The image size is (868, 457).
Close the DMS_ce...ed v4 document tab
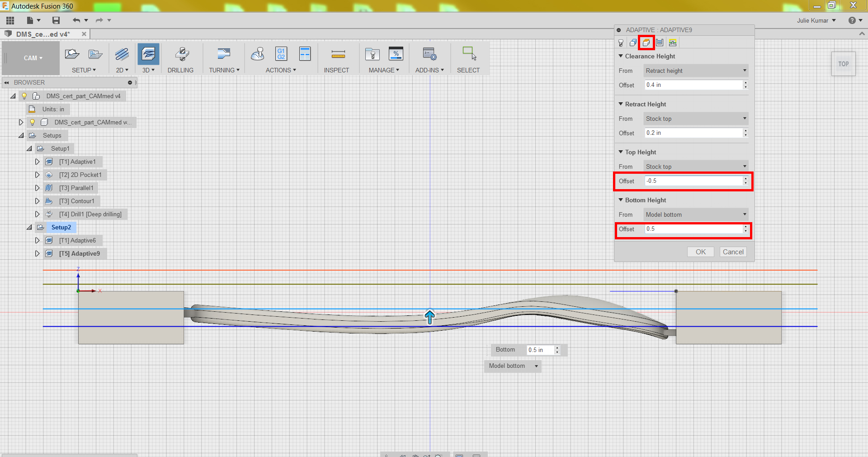click(84, 34)
